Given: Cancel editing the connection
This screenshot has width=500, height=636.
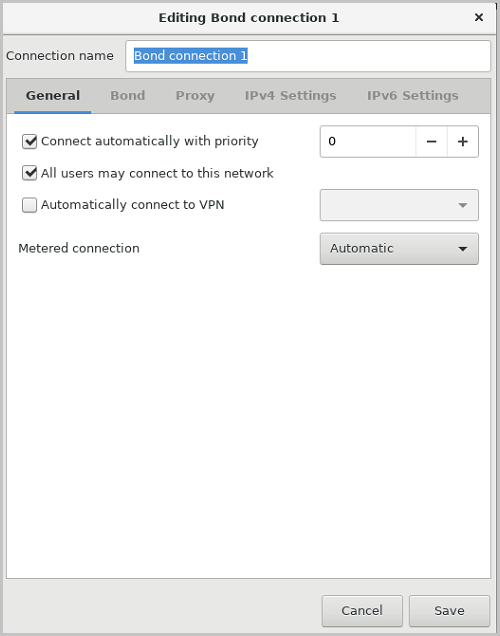Looking at the screenshot, I should click(x=362, y=610).
